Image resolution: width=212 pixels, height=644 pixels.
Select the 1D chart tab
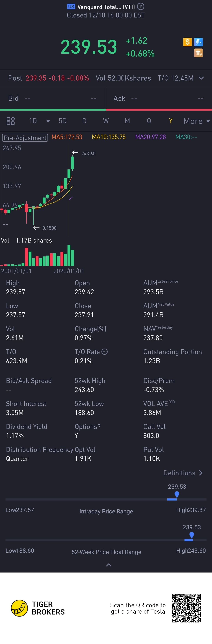tap(33, 121)
